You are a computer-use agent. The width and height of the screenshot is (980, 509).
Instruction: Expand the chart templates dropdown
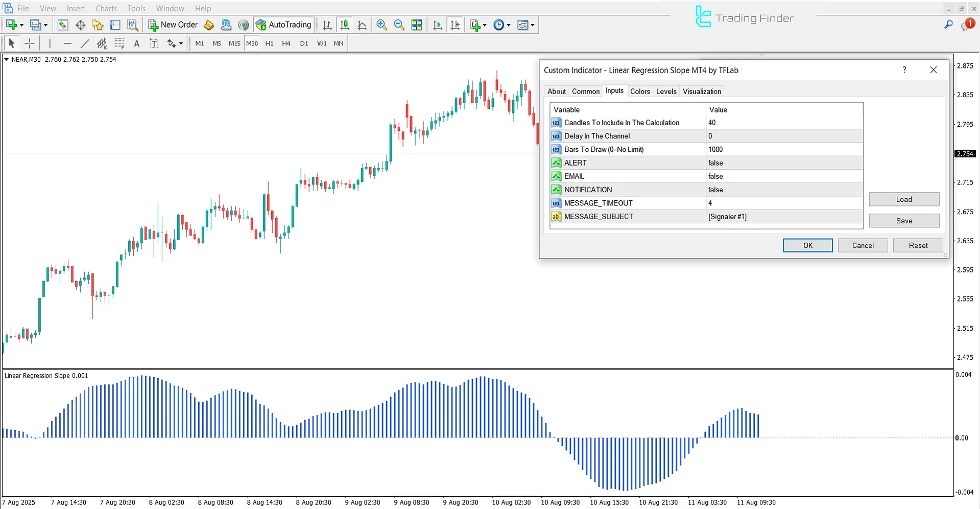532,25
